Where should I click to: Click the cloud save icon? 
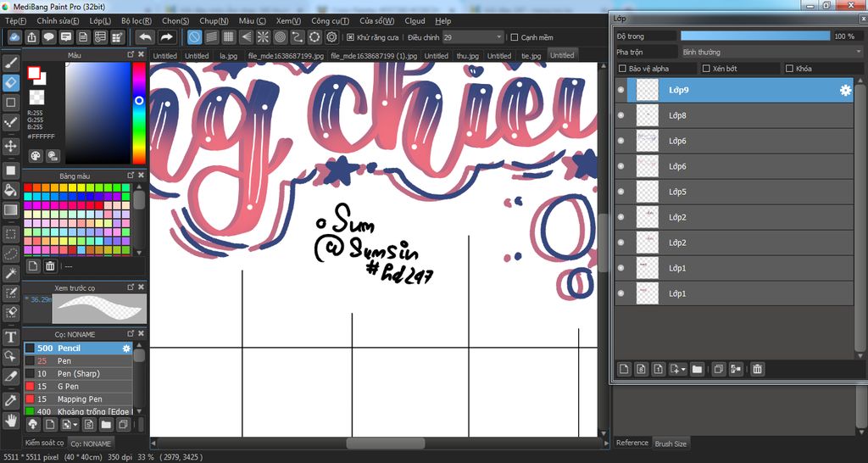[15, 37]
